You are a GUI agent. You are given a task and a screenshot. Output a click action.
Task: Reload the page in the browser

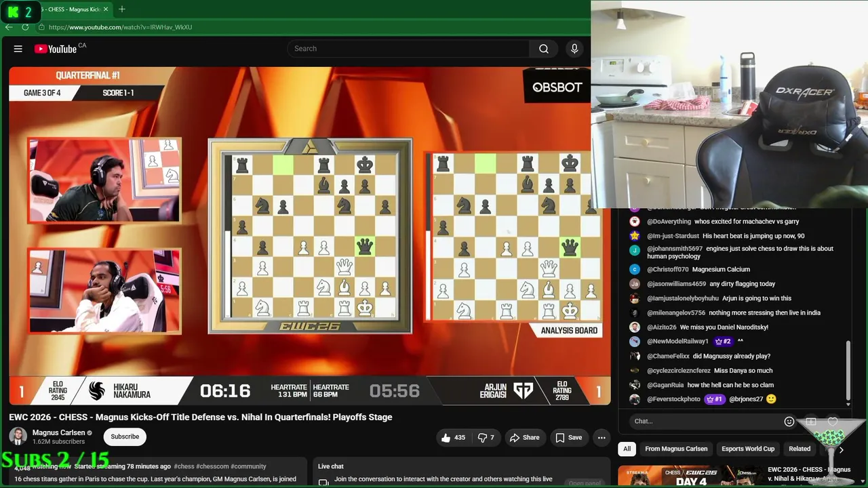point(25,27)
